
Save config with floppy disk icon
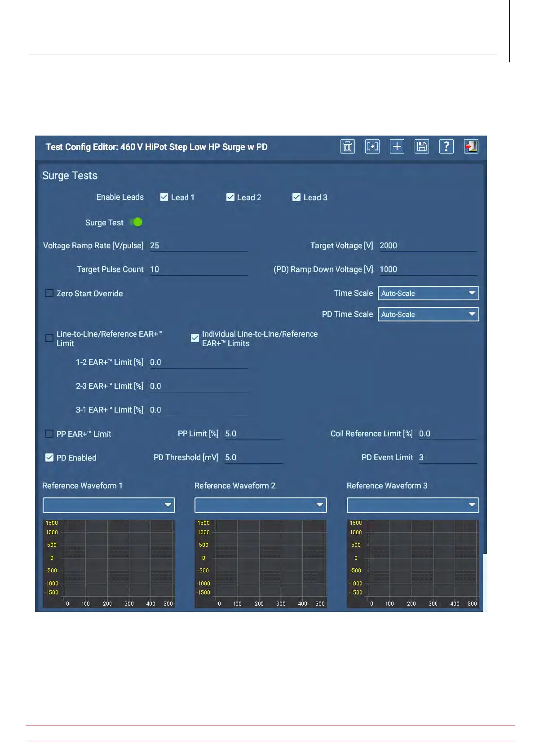coord(422,146)
